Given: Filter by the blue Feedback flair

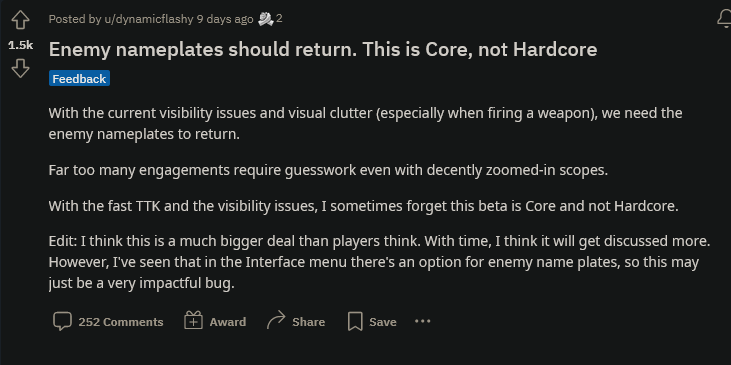Looking at the screenshot, I should [79, 78].
